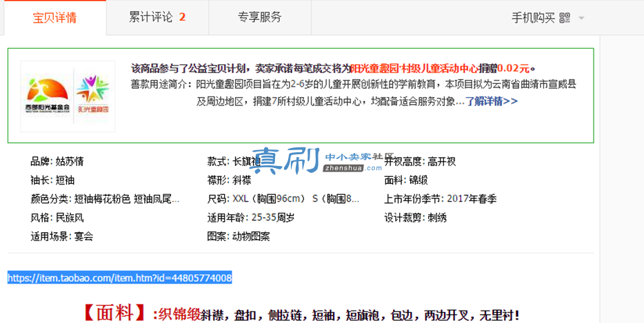644x323 pixels.
Task: Open the 专享服务 tab
Action: click(x=259, y=18)
